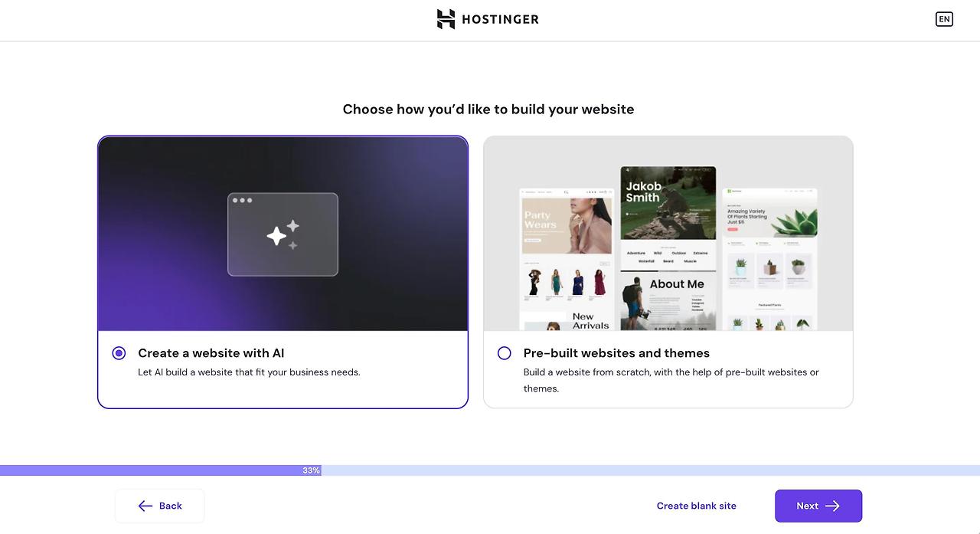Click the 'Pre-built websites and themes' title

(616, 353)
